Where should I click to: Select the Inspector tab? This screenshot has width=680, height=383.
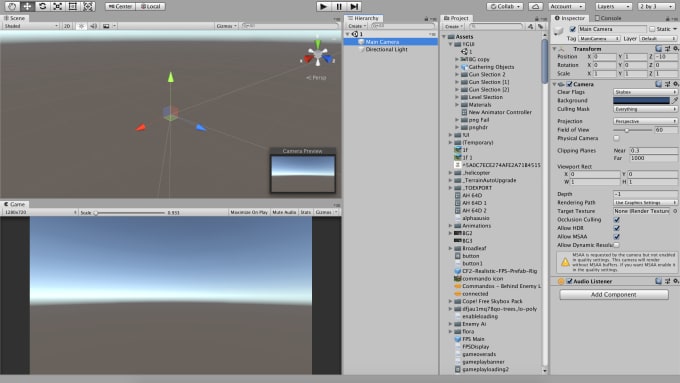[569, 18]
